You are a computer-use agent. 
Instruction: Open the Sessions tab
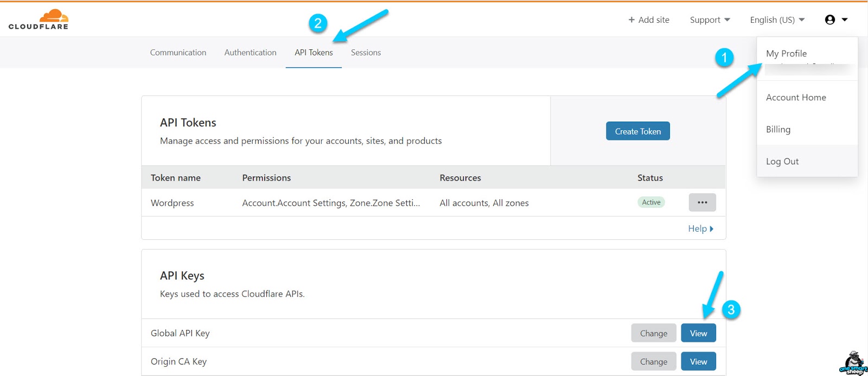366,53
